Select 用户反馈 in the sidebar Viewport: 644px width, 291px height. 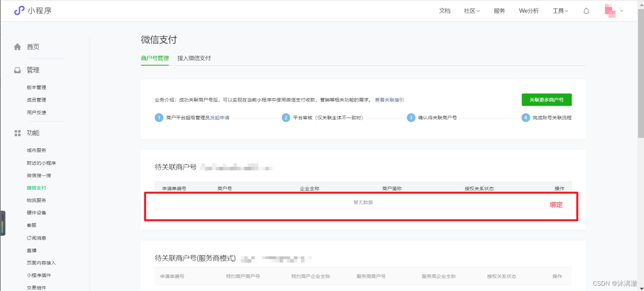tap(36, 113)
